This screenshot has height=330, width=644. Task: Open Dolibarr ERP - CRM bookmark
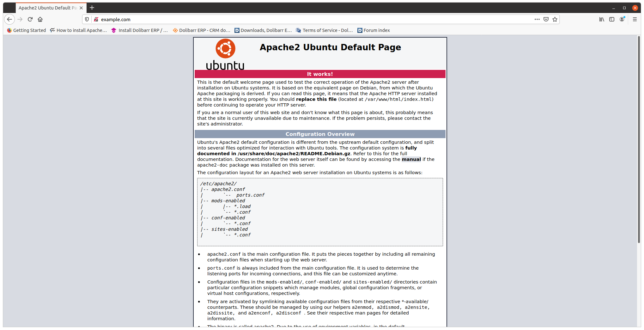pos(201,30)
